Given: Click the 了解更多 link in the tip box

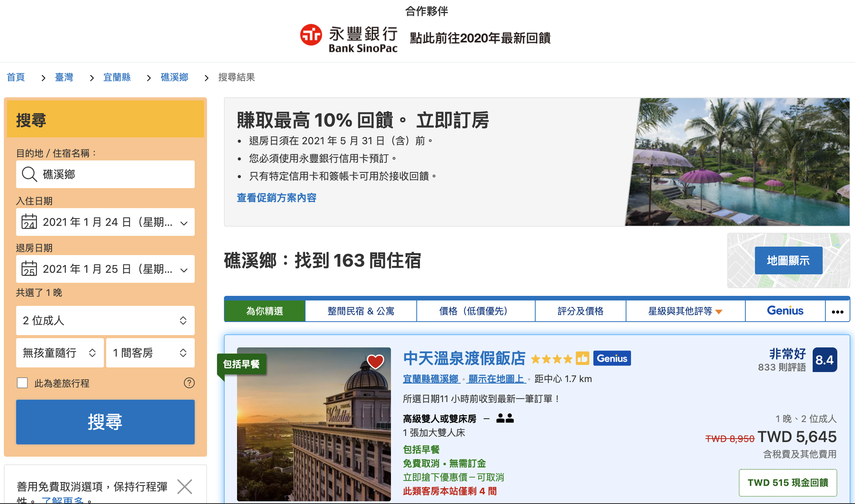Looking at the screenshot, I should pos(63,500).
